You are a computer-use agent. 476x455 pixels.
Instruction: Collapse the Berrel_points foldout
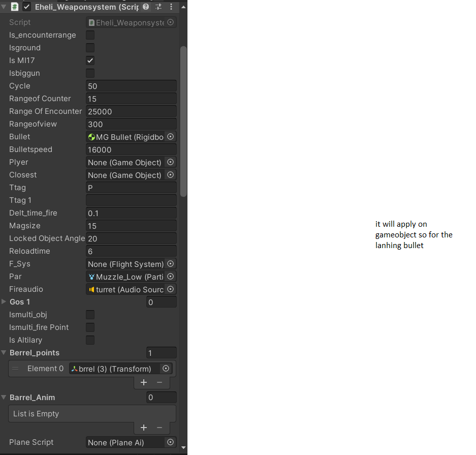(x=4, y=352)
